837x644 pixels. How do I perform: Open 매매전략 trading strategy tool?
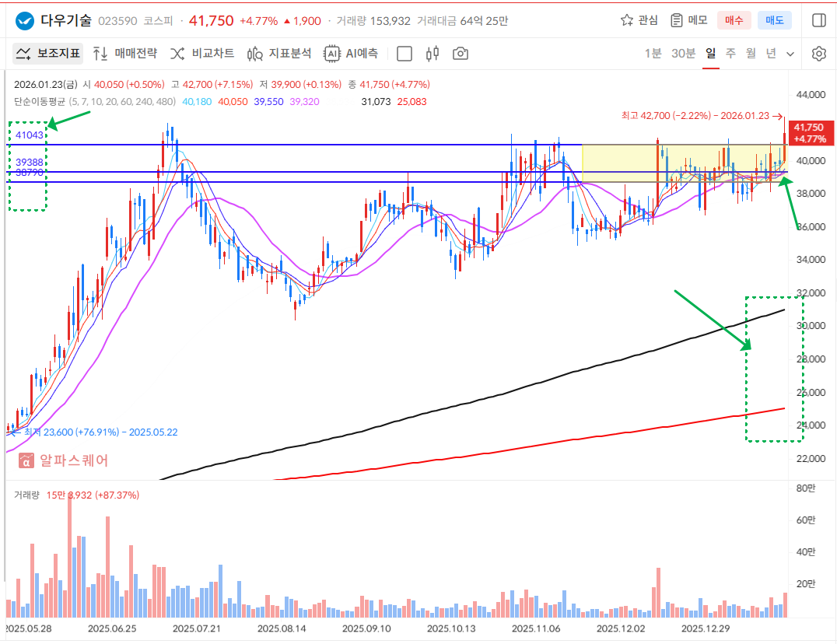click(x=124, y=54)
